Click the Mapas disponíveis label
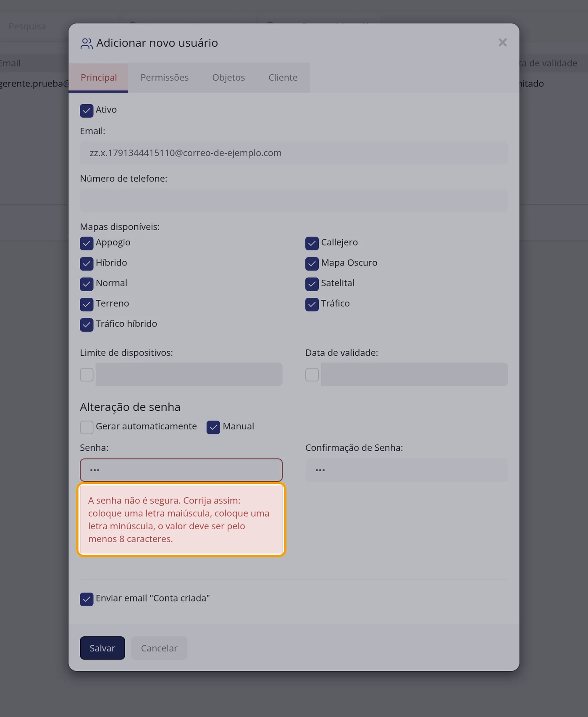 pyautogui.click(x=120, y=227)
